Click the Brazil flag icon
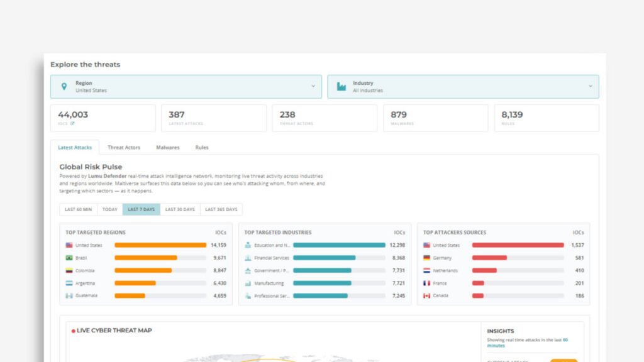This screenshot has width=644, height=362. coord(69,258)
